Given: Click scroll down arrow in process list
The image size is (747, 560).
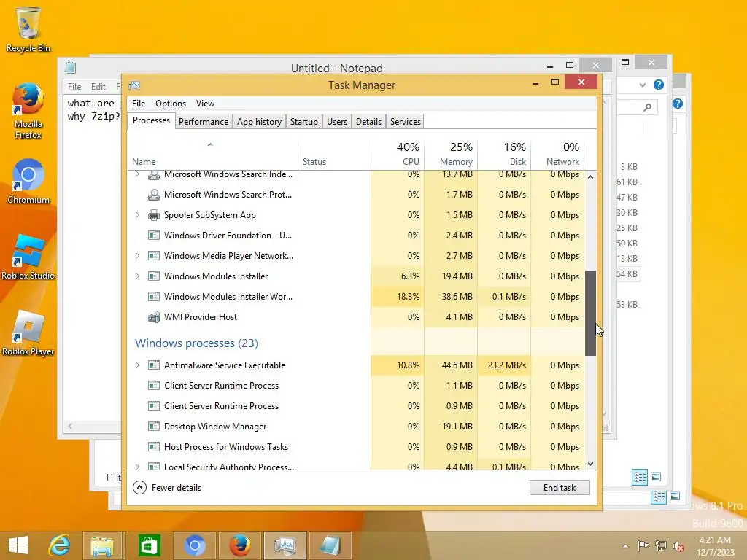Looking at the screenshot, I should pyautogui.click(x=590, y=464).
